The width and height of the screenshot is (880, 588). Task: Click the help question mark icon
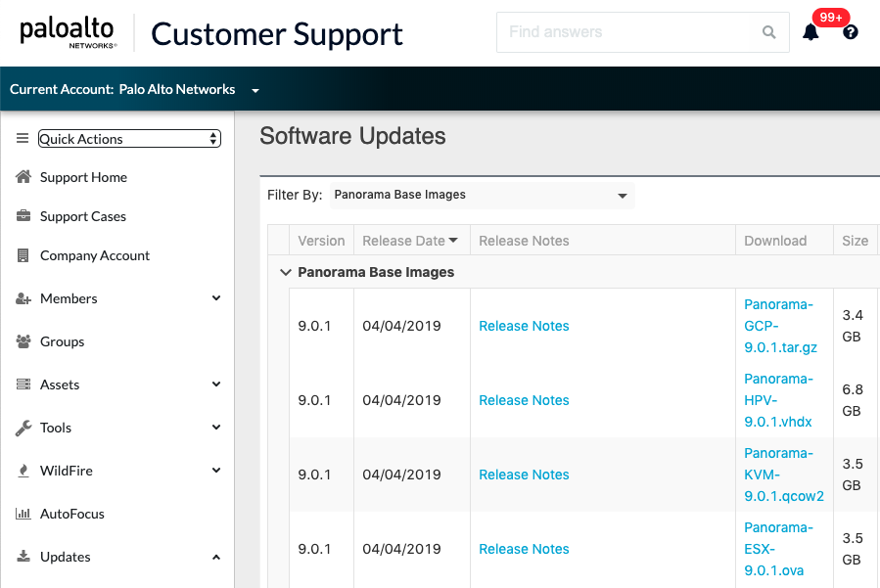(849, 32)
